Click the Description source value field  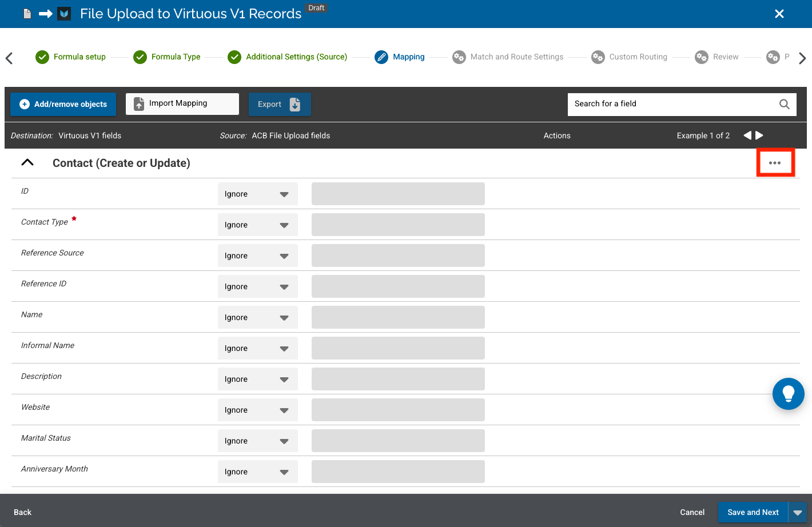click(x=398, y=379)
